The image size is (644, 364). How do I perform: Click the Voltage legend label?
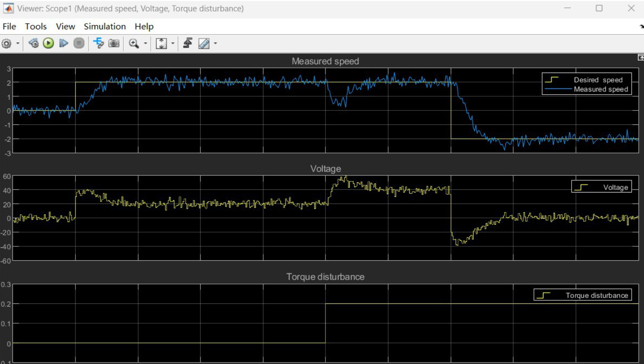617,187
